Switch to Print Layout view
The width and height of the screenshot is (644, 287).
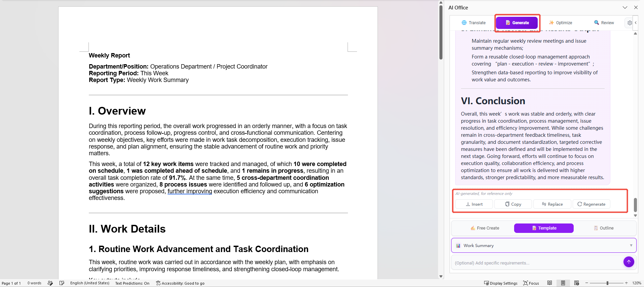pyautogui.click(x=563, y=283)
